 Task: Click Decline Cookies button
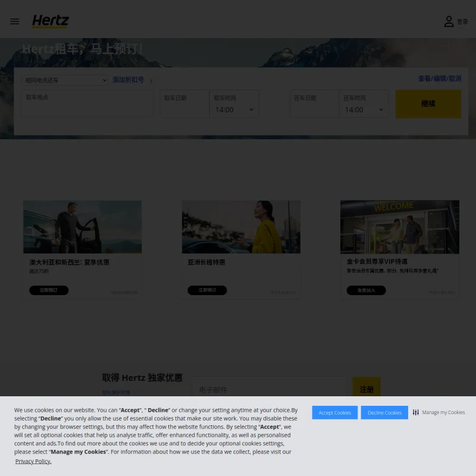(x=384, y=412)
